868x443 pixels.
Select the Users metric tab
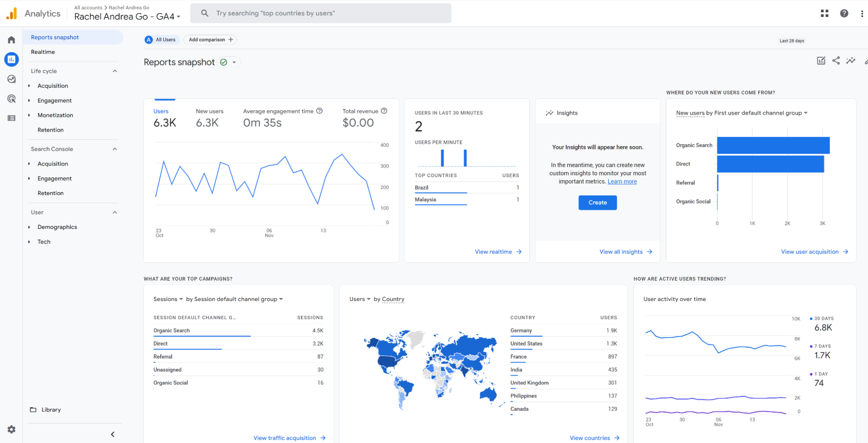pyautogui.click(x=165, y=118)
